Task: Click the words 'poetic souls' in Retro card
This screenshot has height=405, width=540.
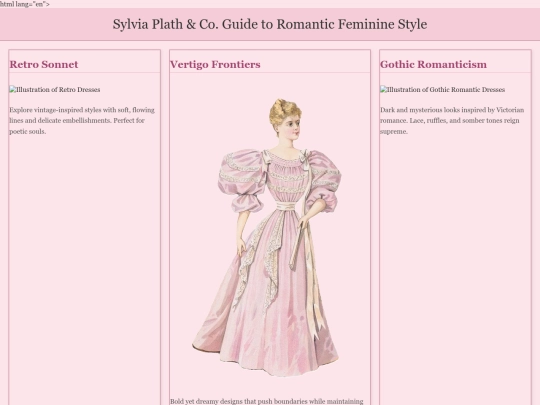Action: [28, 131]
